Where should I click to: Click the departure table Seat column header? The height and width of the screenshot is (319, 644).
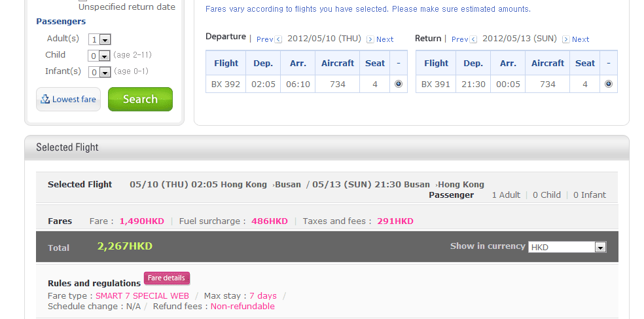click(375, 64)
